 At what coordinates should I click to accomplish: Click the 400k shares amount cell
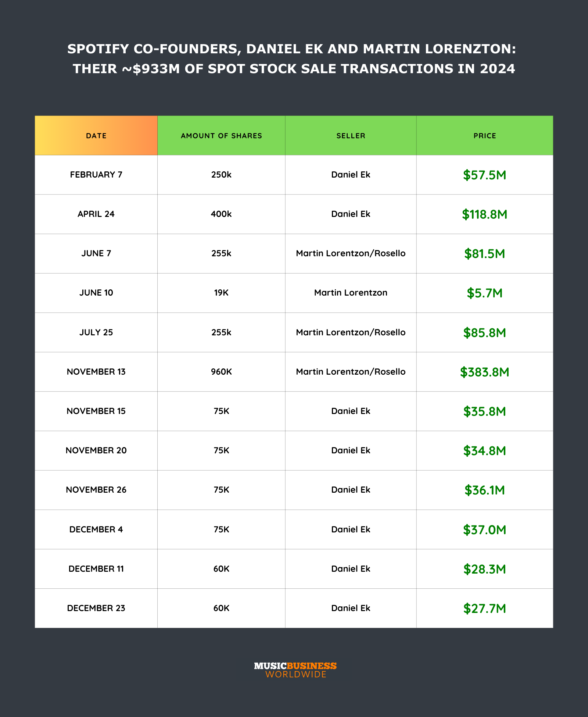tap(221, 214)
